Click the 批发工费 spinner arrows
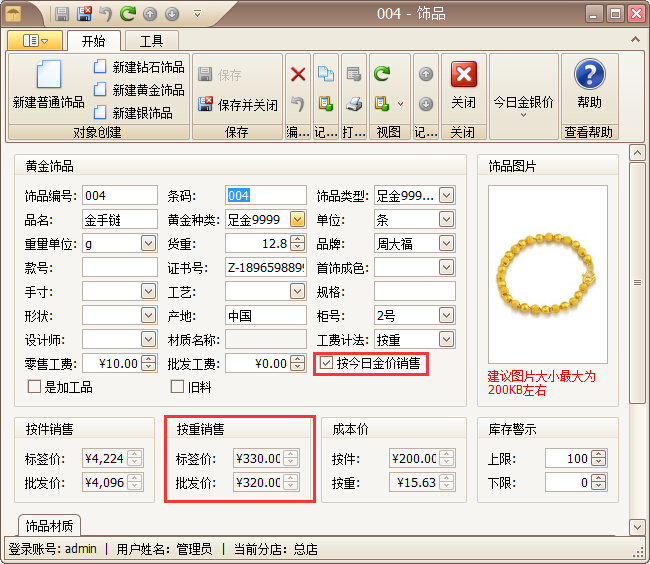Viewport: 650px width, 564px height. pyautogui.click(x=297, y=363)
